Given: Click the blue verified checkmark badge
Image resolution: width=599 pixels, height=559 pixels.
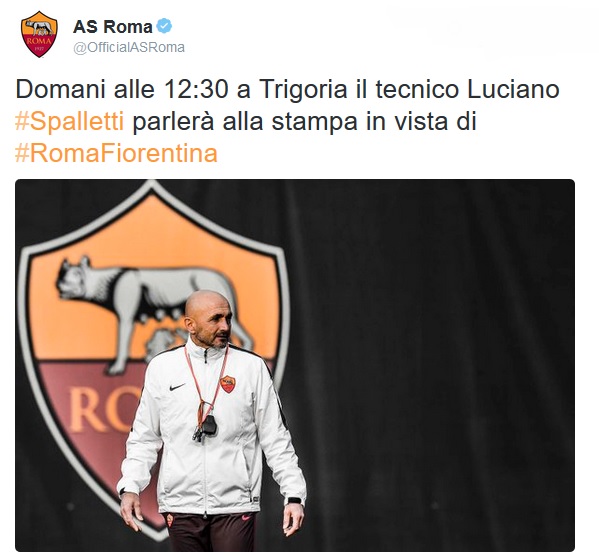Looking at the screenshot, I should (165, 26).
